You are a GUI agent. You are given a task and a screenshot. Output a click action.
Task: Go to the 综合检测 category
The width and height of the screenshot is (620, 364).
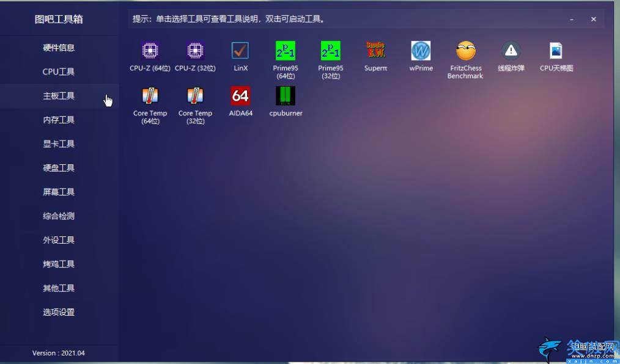tap(59, 216)
